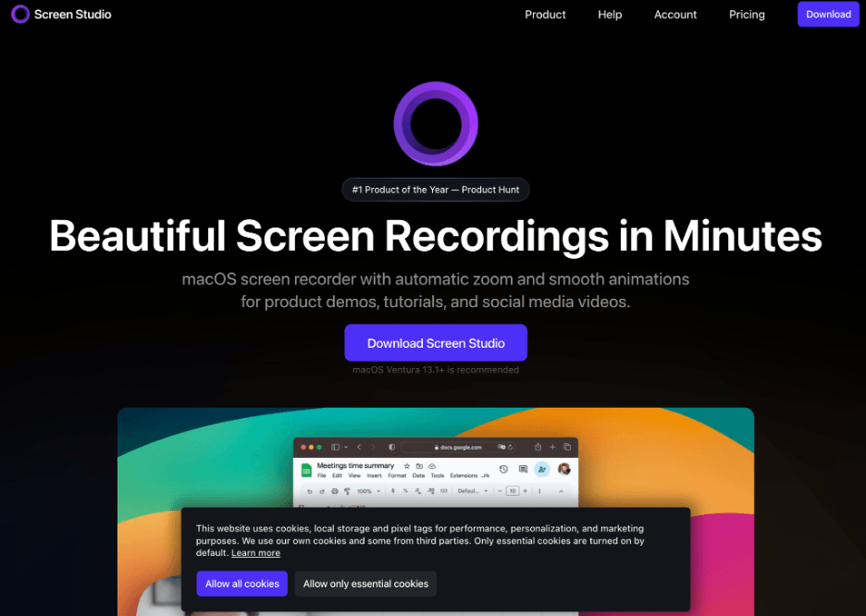Open the three-dot more toolbar options

(539, 491)
